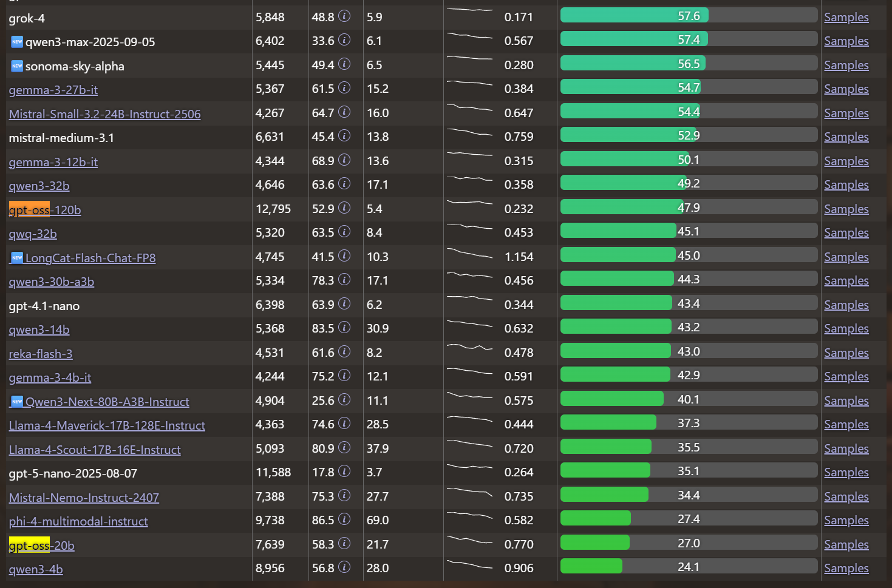892x588 pixels.
Task: Click info icon in gemma-3-27b-it row
Action: coord(344,87)
